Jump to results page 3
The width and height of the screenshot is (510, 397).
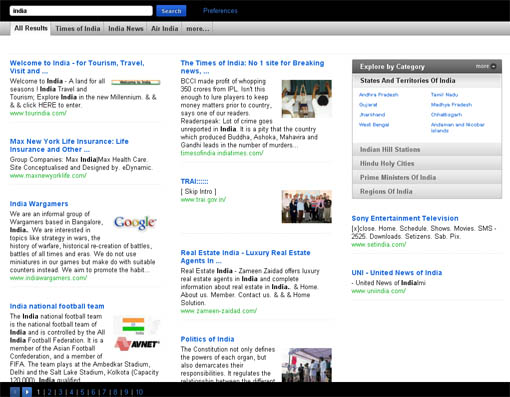point(61,392)
